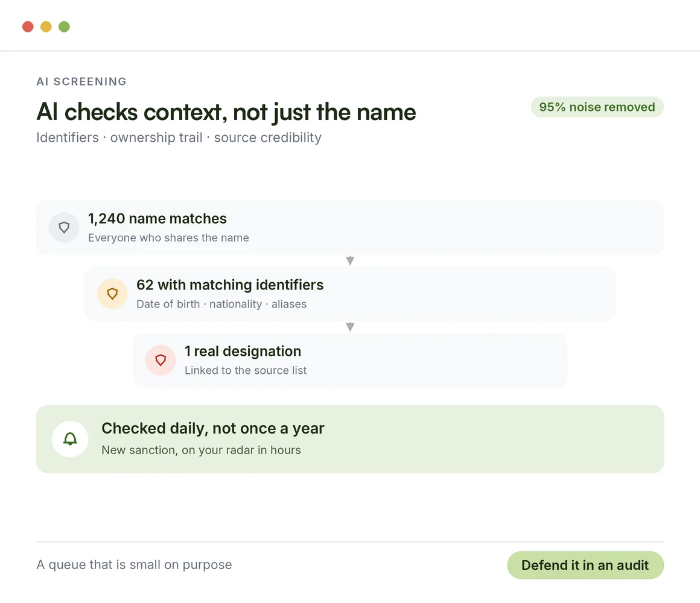Viewport: 700px width, 603px height.
Task: Click the red close window dot
Action: click(x=28, y=27)
